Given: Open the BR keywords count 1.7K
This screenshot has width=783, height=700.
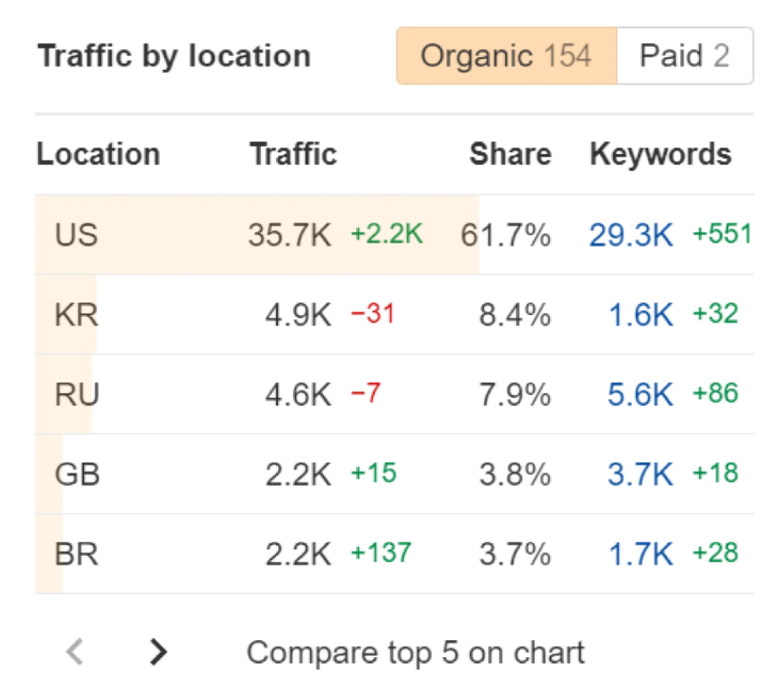Looking at the screenshot, I should [x=640, y=554].
